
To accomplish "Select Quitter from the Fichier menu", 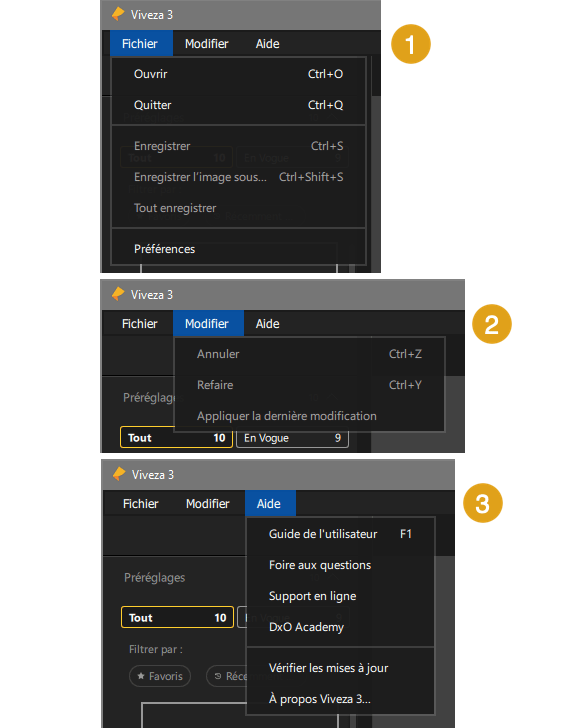I will tap(239, 105).
